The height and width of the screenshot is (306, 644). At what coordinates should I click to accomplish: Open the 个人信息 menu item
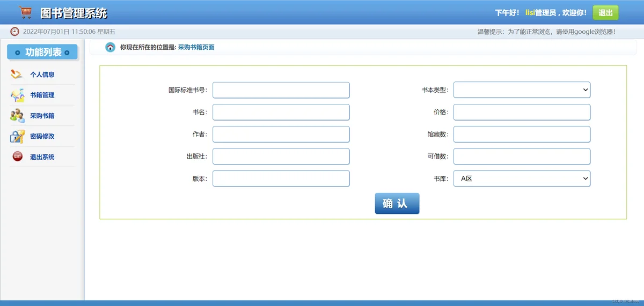pyautogui.click(x=42, y=75)
